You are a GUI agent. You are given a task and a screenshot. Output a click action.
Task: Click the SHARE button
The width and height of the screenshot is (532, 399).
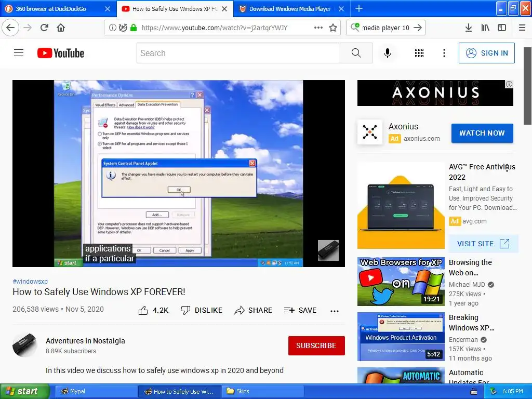(254, 311)
